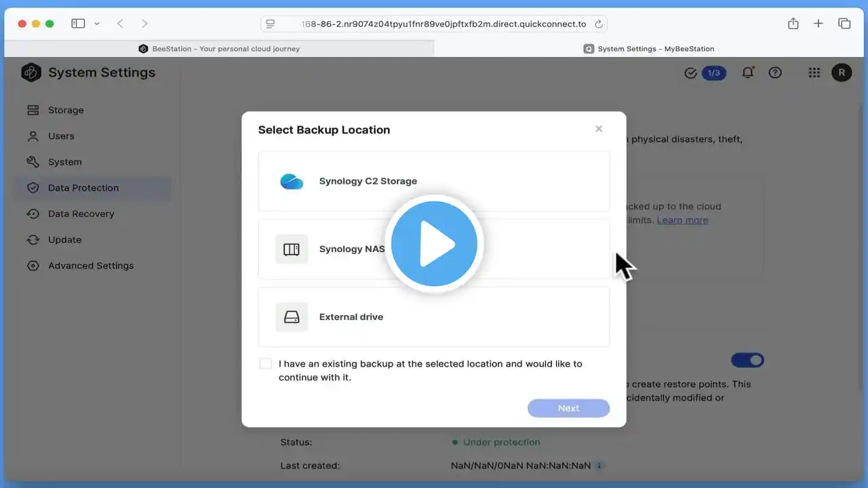The height and width of the screenshot is (488, 868).
Task: Reload the page in Safari
Action: pyautogui.click(x=599, y=24)
